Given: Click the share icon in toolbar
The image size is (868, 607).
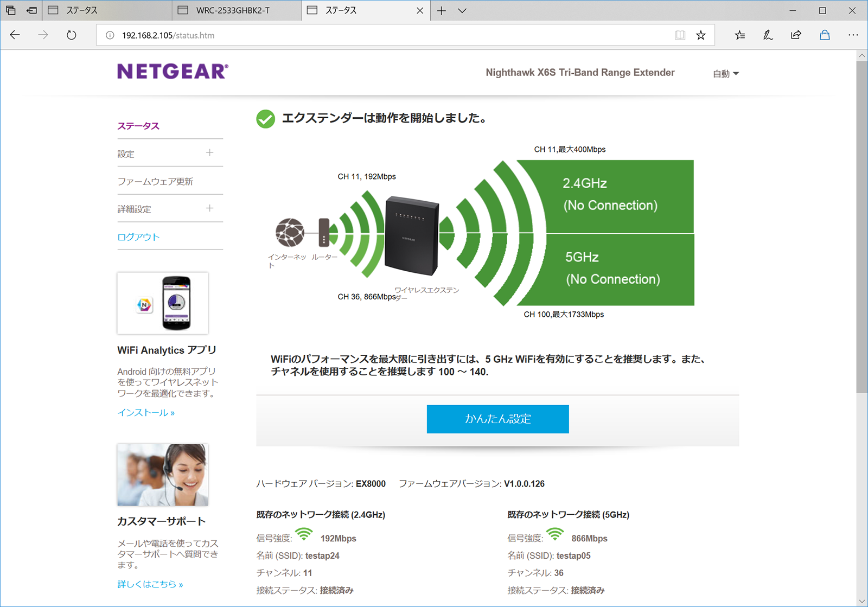Looking at the screenshot, I should [x=796, y=35].
